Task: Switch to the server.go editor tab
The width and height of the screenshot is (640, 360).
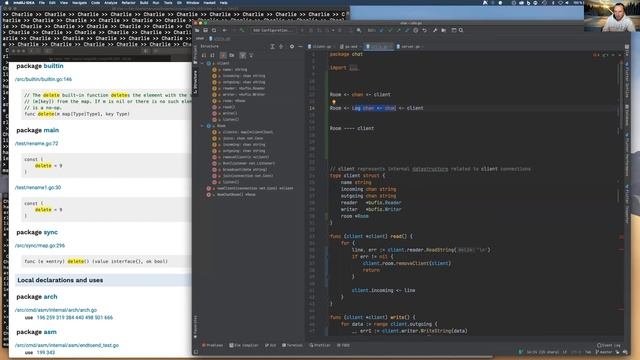Action: 409,47
